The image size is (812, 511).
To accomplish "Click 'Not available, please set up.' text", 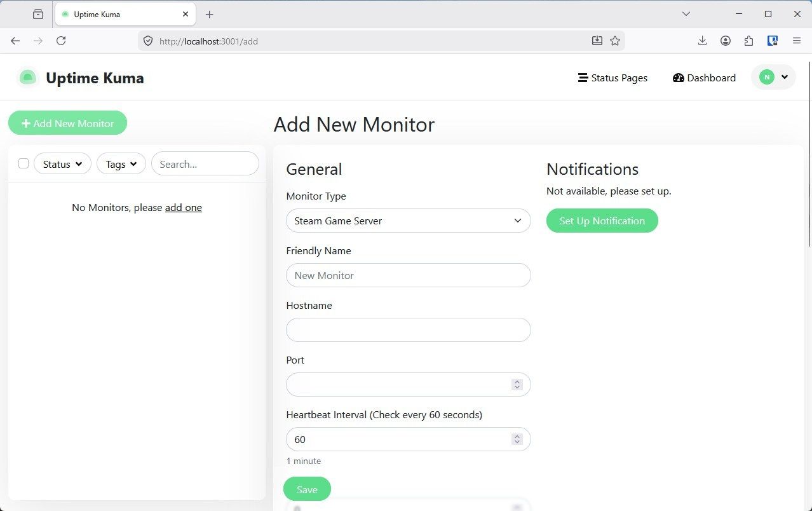I will coord(609,191).
